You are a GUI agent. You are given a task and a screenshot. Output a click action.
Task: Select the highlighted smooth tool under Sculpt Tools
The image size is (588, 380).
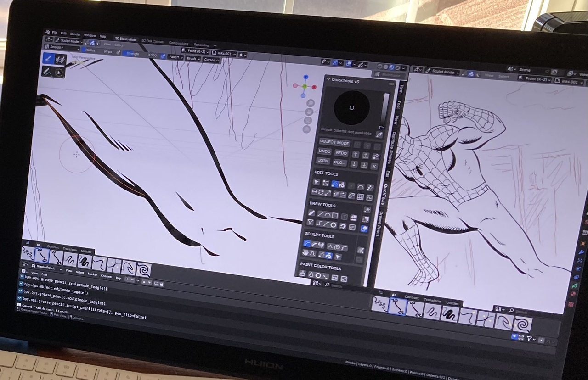point(307,243)
